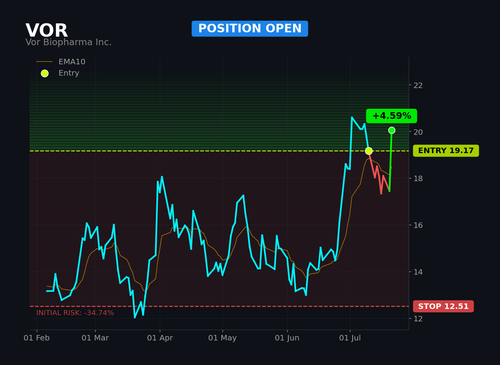Click the EMA10 legend entry
Screen dimensions: 500x365
tap(61, 62)
